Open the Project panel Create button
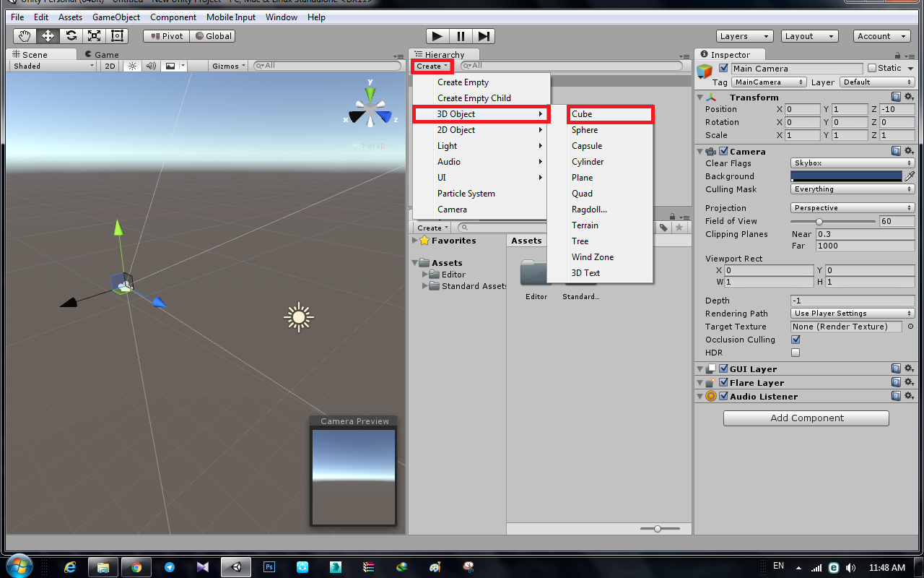The width and height of the screenshot is (924, 578). click(432, 228)
